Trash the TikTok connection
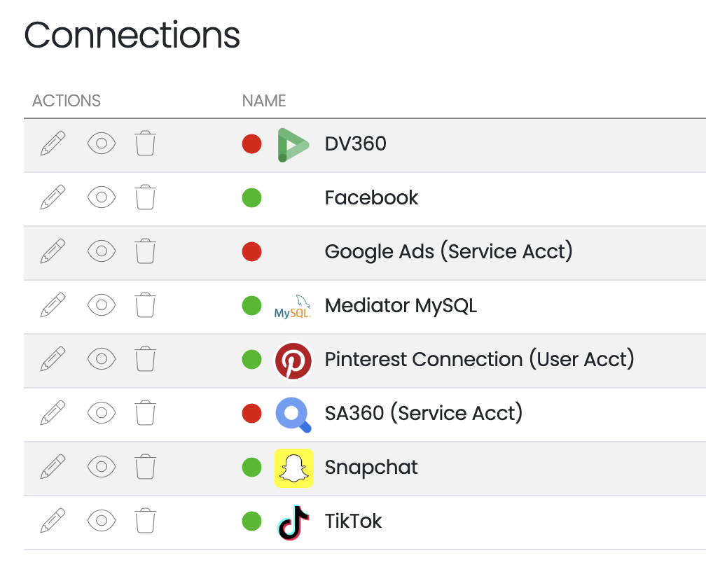Viewport: 706px width, 588px height. point(146,521)
